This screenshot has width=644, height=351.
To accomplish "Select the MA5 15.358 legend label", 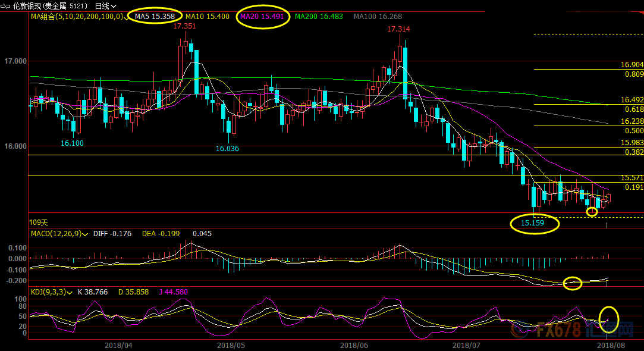I will (153, 17).
